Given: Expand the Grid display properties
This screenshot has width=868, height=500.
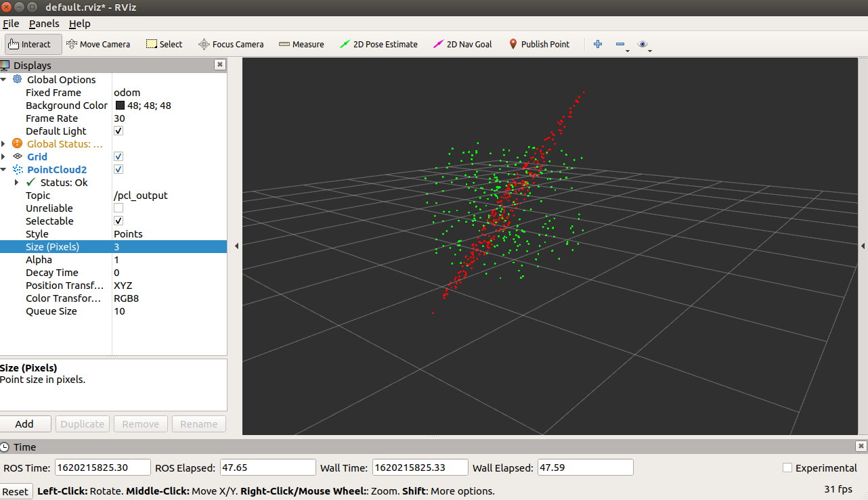Looking at the screenshot, I should point(4,156).
